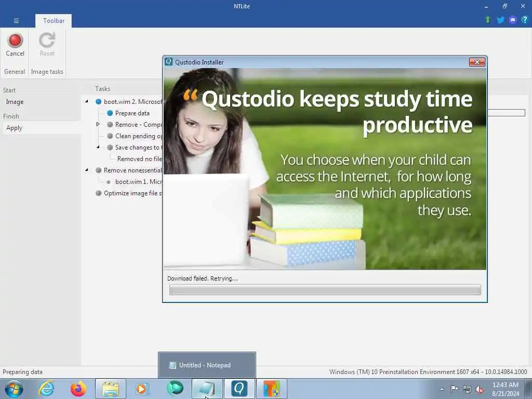Show hidden system tray icons
Image resolution: width=532 pixels, height=399 pixels.
pos(442,389)
